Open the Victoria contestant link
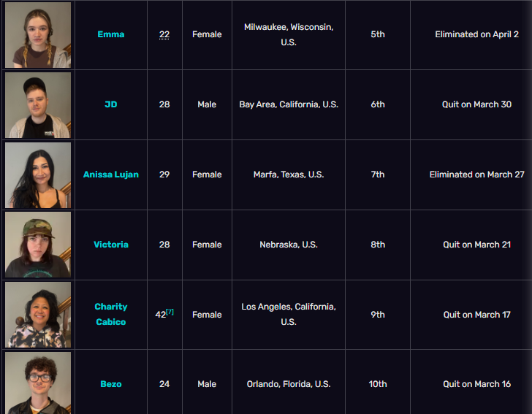This screenshot has height=414, width=532. (x=110, y=245)
